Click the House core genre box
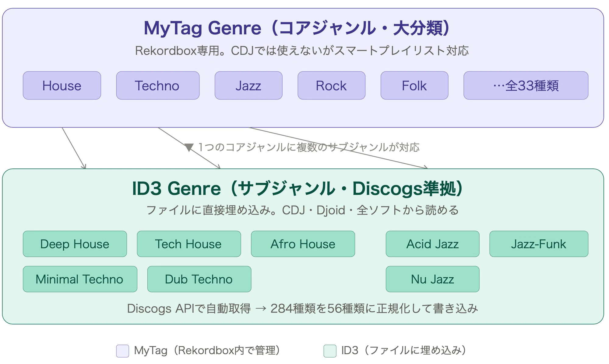 [62, 85]
